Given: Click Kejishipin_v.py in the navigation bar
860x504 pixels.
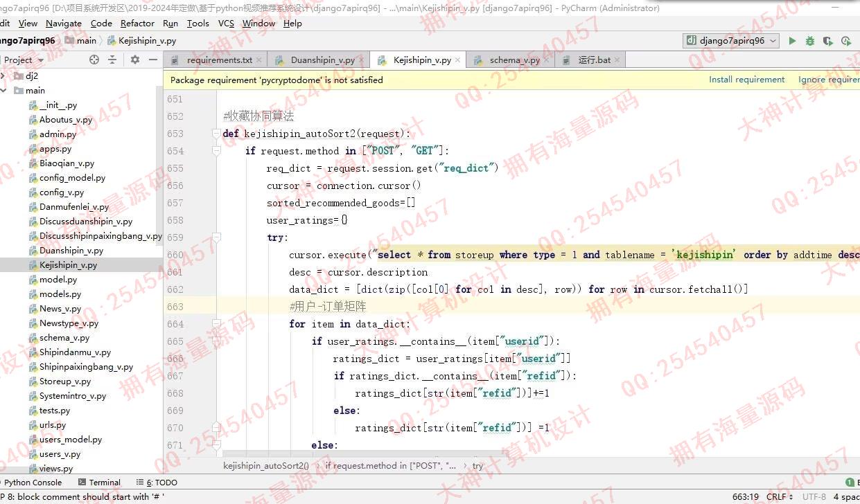Looking at the screenshot, I should tap(141, 41).
